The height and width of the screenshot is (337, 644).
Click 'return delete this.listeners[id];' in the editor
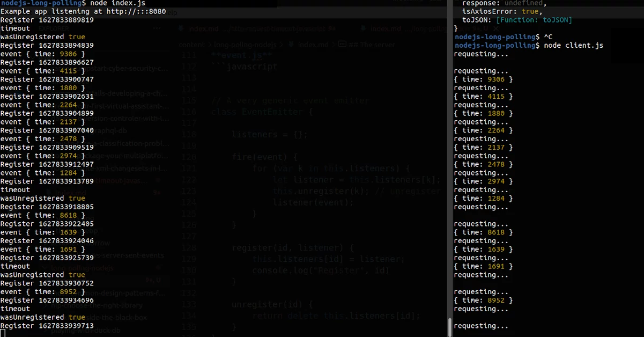(x=336, y=316)
